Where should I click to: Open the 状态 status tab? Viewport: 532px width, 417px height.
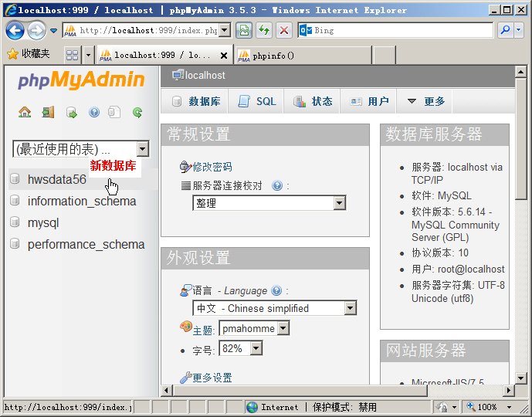(x=312, y=101)
